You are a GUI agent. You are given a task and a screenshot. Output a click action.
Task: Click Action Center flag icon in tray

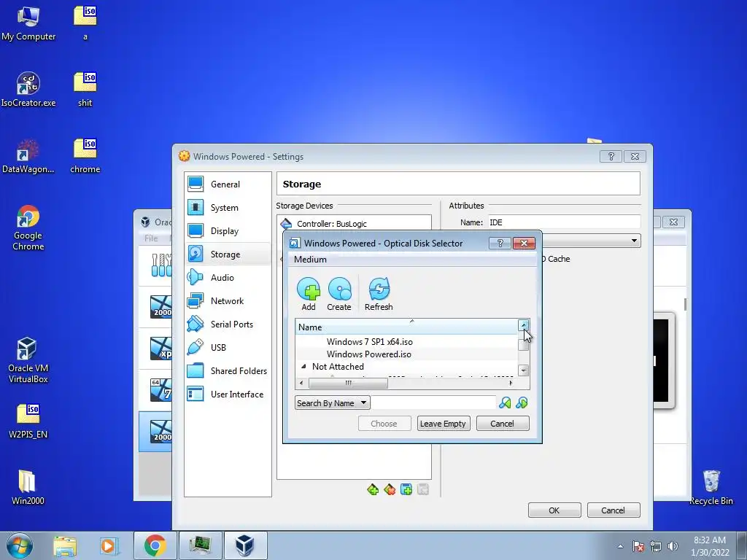(x=638, y=546)
